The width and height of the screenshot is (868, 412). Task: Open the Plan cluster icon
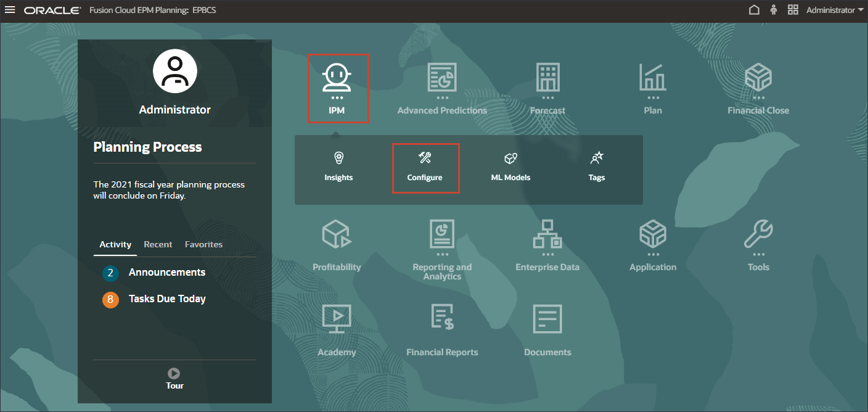coord(653,78)
